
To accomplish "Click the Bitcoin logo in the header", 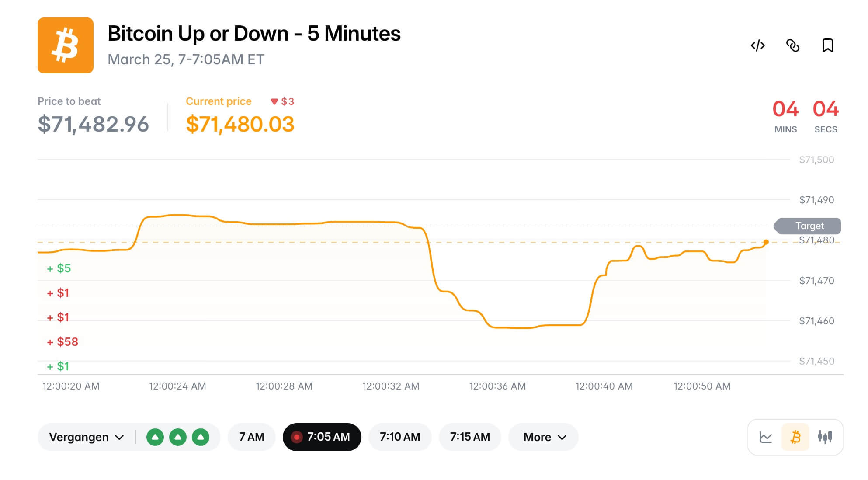I will tap(66, 45).
